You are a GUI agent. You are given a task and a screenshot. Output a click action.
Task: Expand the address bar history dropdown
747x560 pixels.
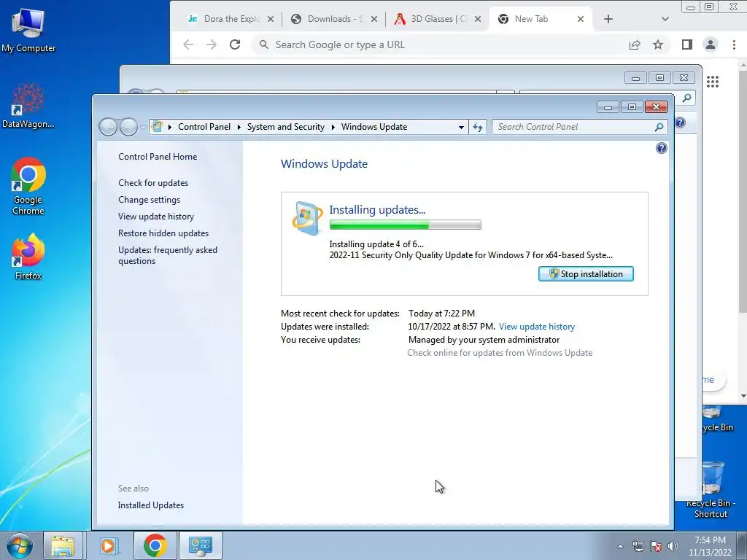[461, 127]
